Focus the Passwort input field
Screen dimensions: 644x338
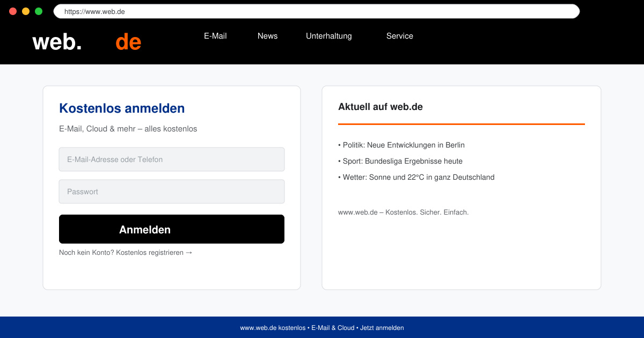[172, 192]
